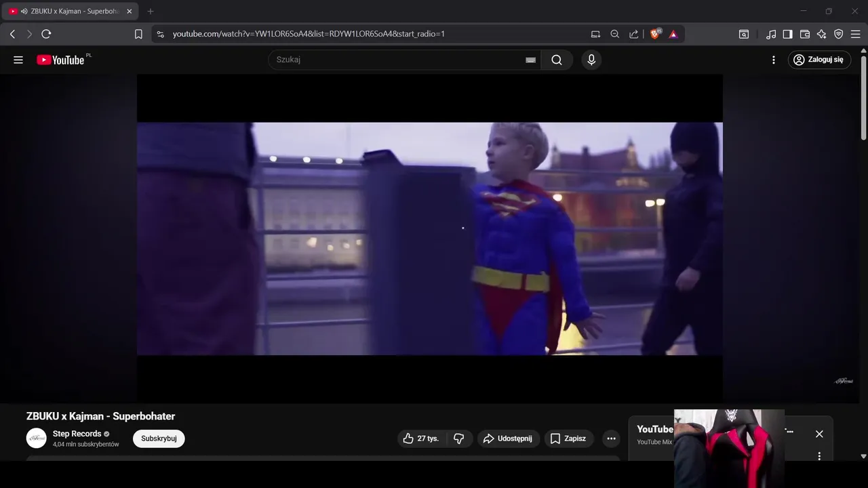Share this page from the address bar

click(x=633, y=34)
